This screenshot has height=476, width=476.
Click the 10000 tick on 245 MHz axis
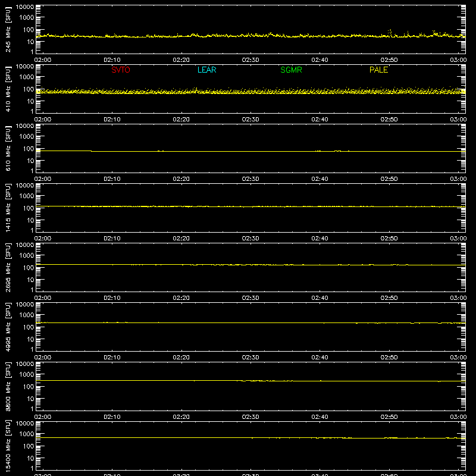[25, 7]
